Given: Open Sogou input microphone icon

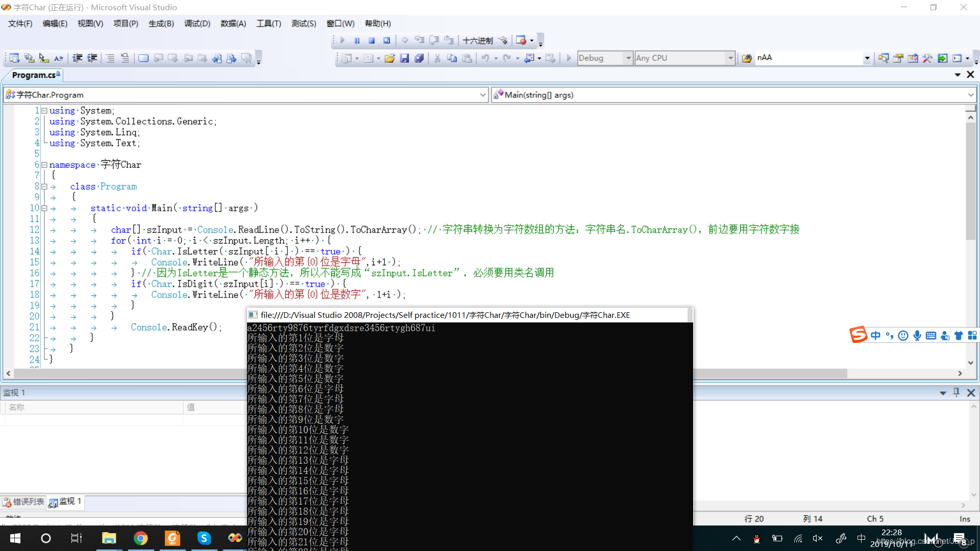Looking at the screenshot, I should tap(917, 335).
